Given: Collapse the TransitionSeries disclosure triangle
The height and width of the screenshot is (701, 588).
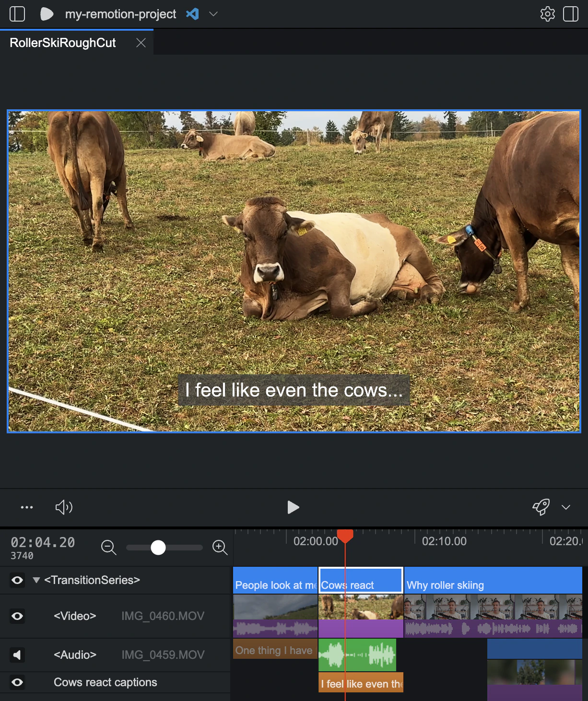Looking at the screenshot, I should pos(36,580).
